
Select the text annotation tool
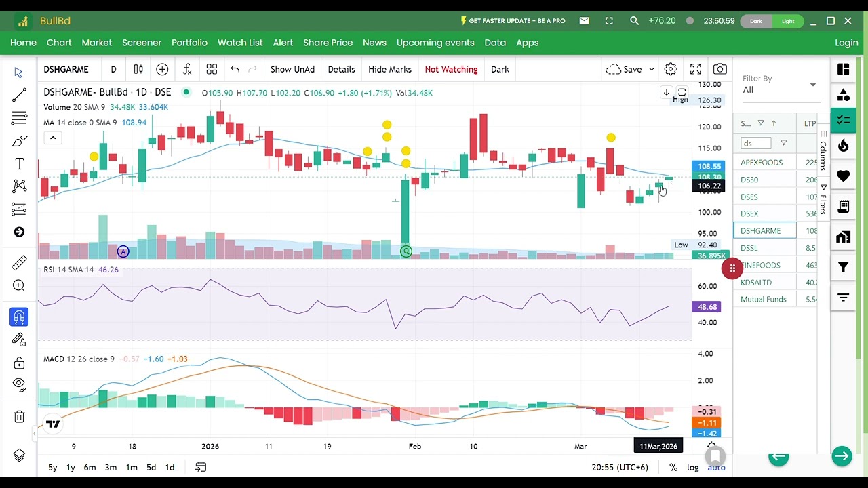pos(19,164)
